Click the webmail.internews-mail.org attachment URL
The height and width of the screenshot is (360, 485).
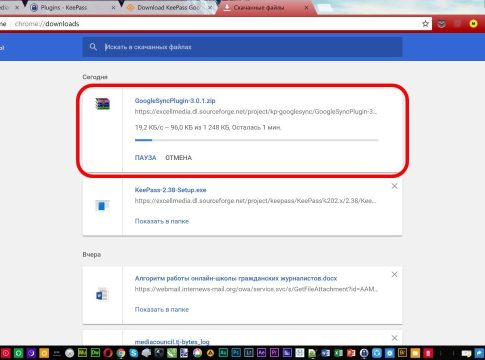tap(256, 289)
